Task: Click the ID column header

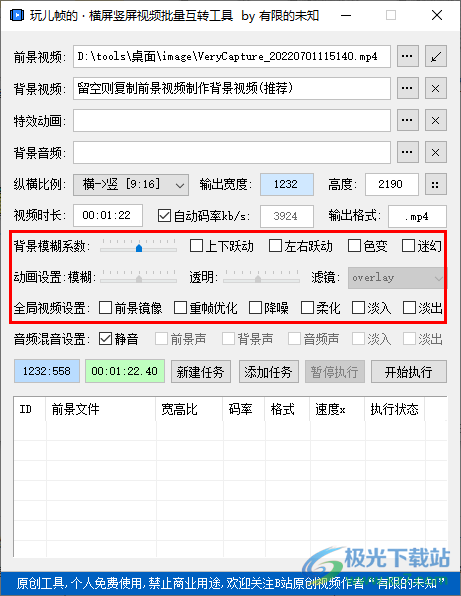Action: 30,409
